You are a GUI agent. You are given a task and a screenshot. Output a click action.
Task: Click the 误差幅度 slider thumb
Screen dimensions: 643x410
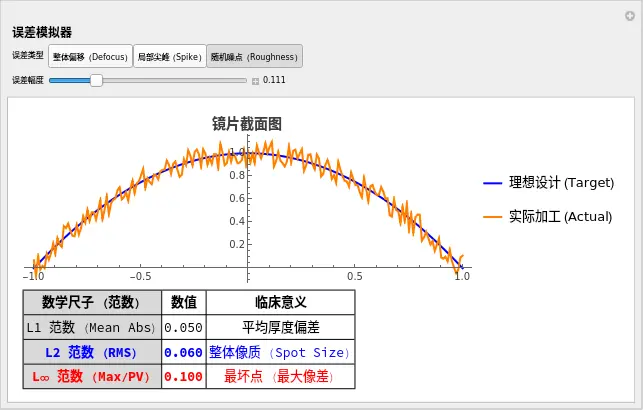96,80
